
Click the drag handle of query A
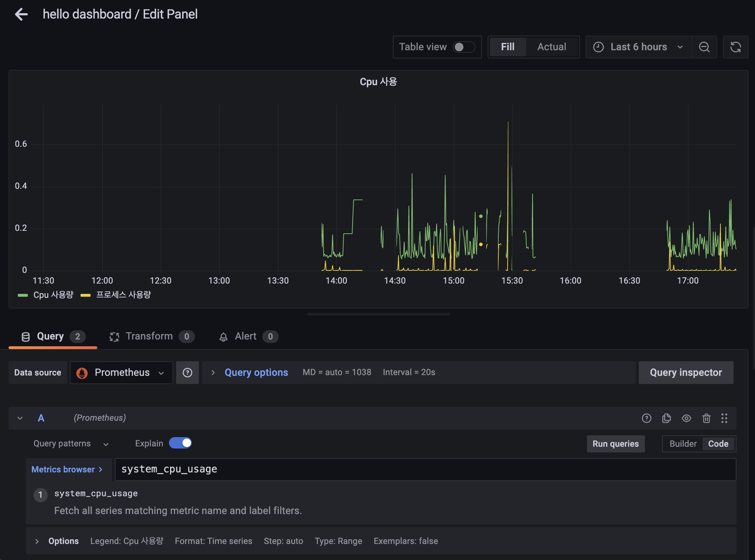(x=724, y=418)
